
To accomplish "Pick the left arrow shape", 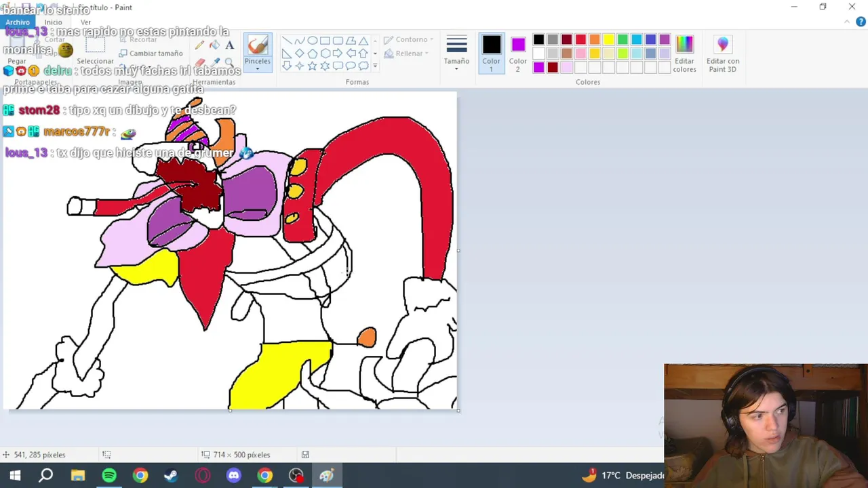I will 351,54.
